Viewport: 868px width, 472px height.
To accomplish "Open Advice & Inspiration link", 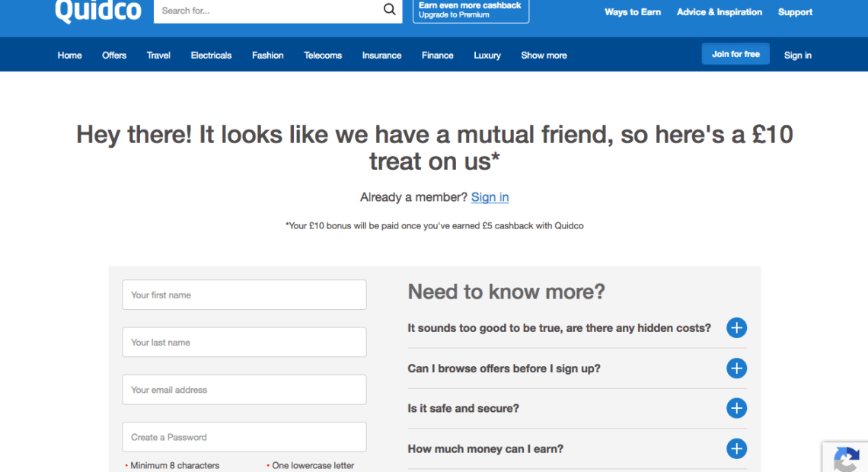I will 719,11.
